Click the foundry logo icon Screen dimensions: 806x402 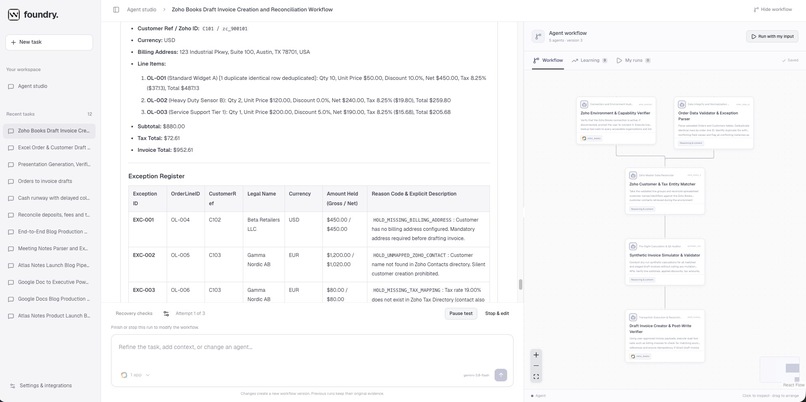point(14,15)
